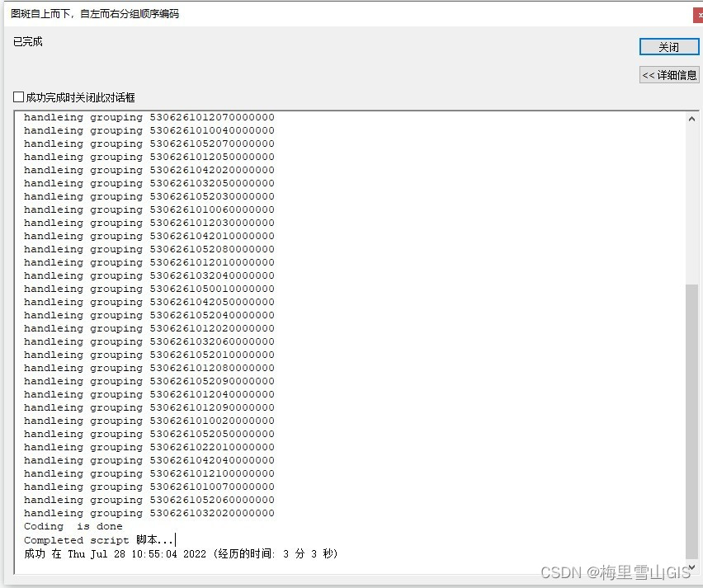Click log line grouping 530626101208
703x588 pixels.
149,368
